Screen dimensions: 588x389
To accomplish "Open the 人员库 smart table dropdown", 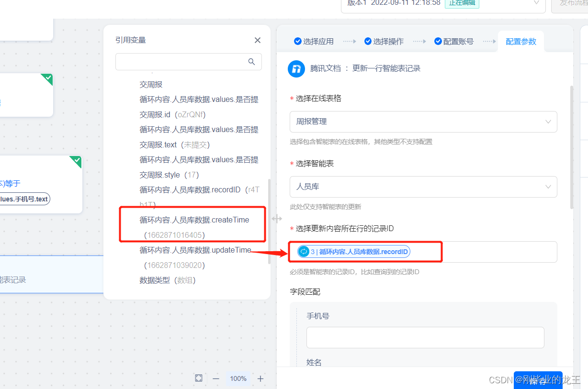I will (x=423, y=187).
